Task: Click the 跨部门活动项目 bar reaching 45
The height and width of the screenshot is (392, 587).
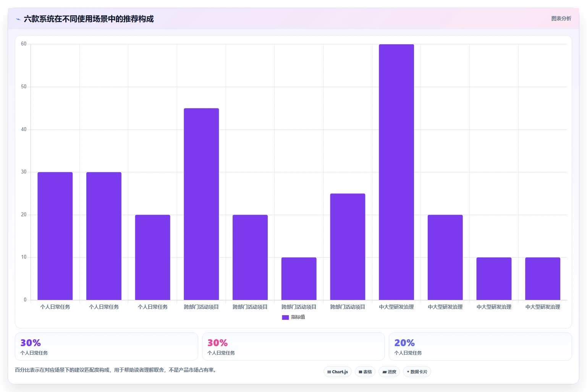Action: pyautogui.click(x=201, y=204)
